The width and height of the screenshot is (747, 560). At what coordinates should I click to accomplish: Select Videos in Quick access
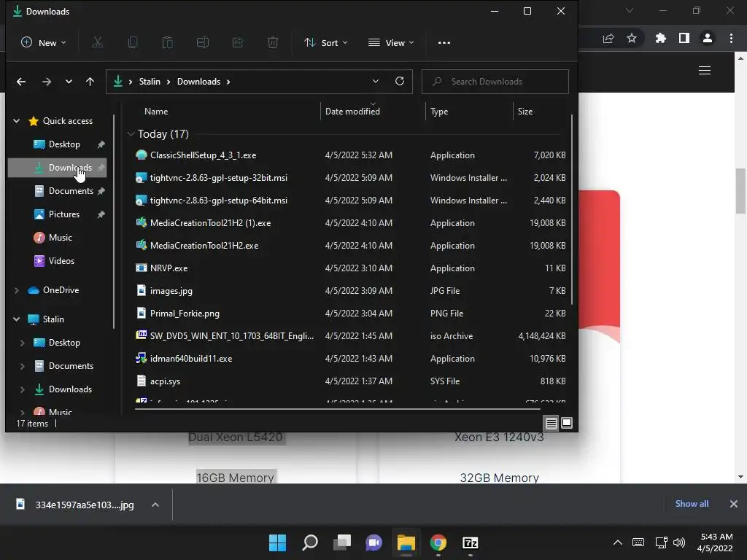(x=57, y=261)
